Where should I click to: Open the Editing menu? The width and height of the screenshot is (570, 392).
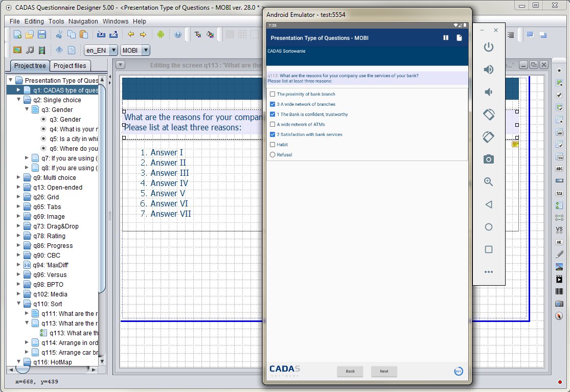point(34,21)
